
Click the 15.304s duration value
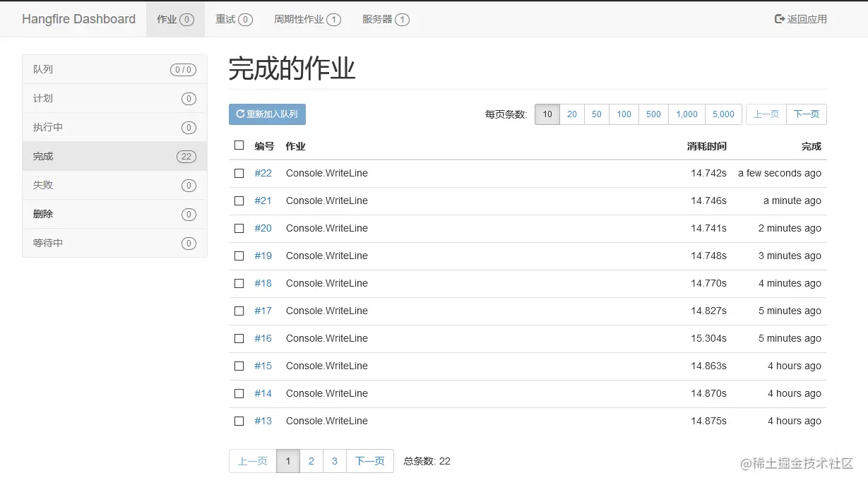708,338
